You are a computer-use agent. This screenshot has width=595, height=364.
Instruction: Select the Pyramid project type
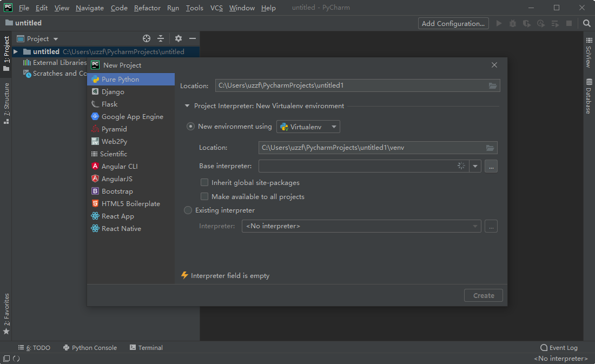click(x=131, y=129)
